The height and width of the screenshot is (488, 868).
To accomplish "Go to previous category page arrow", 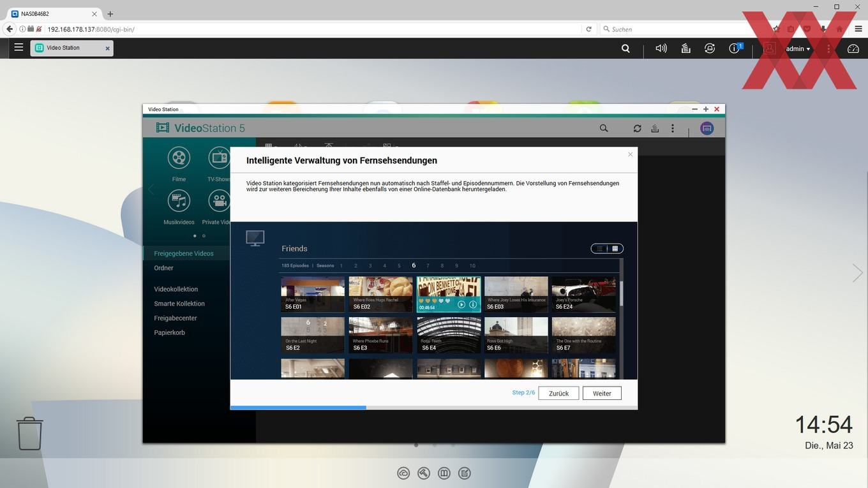I will coord(151,189).
